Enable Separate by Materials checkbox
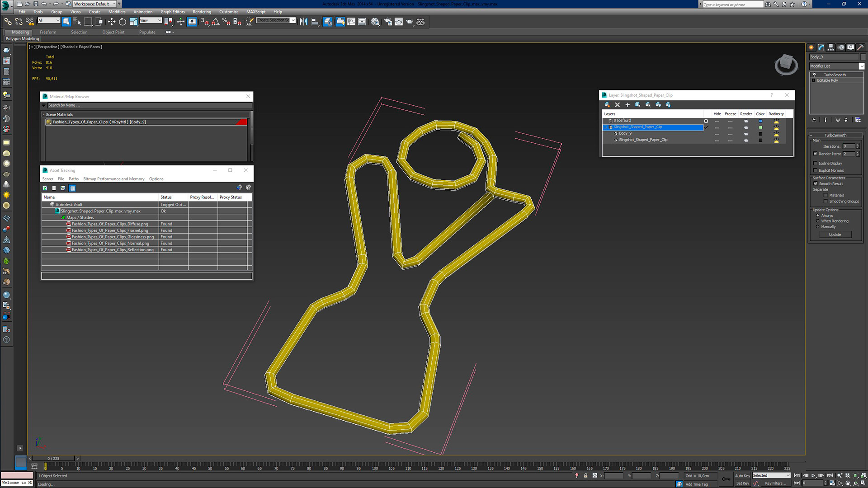Viewport: 868px width, 488px height. [x=826, y=195]
